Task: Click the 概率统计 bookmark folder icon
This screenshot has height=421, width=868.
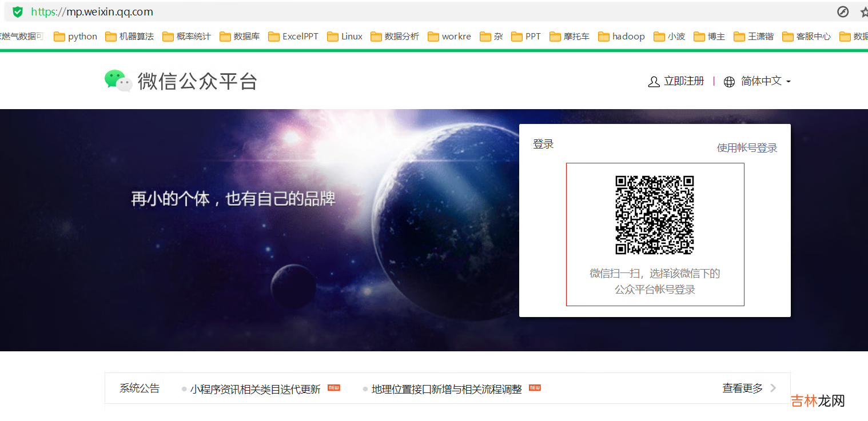Action: pos(168,37)
